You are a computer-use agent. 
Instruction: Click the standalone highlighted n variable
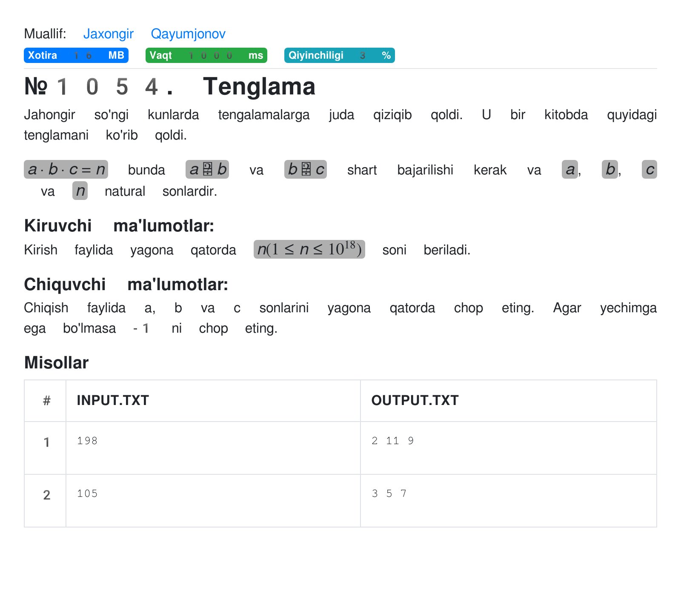(x=80, y=191)
